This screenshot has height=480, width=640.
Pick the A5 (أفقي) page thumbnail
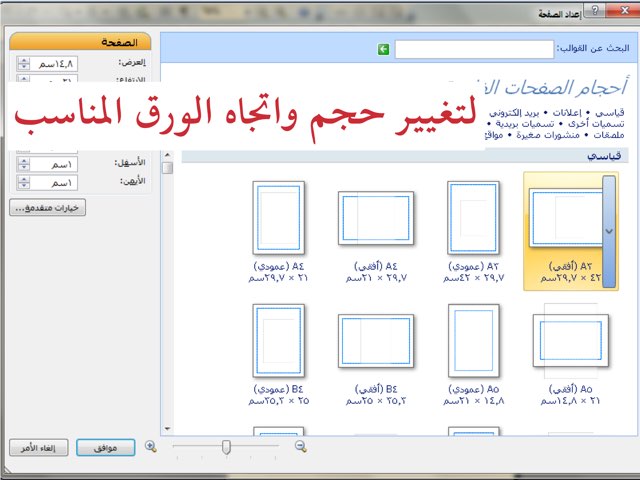[571, 340]
